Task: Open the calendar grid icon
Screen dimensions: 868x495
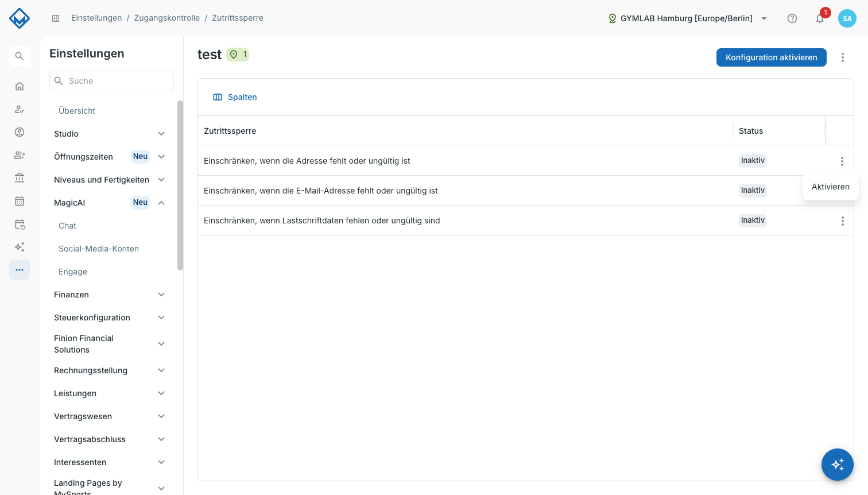Action: (x=20, y=201)
